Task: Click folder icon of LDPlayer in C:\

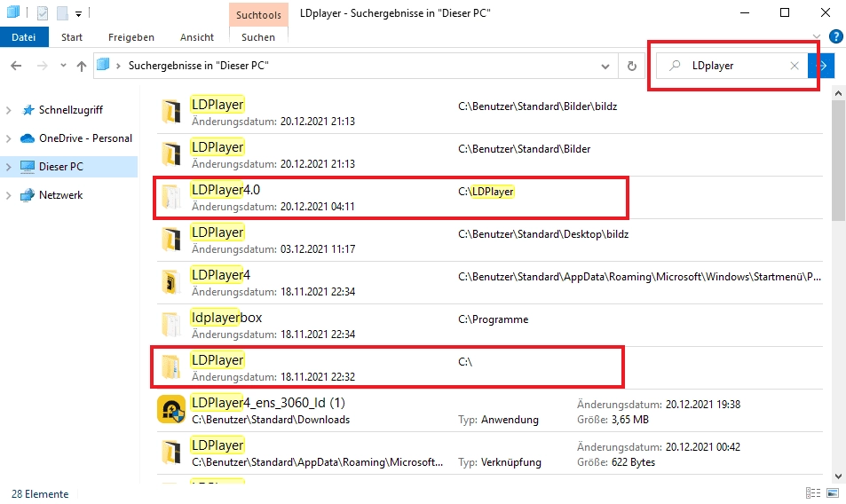Action: point(171,367)
